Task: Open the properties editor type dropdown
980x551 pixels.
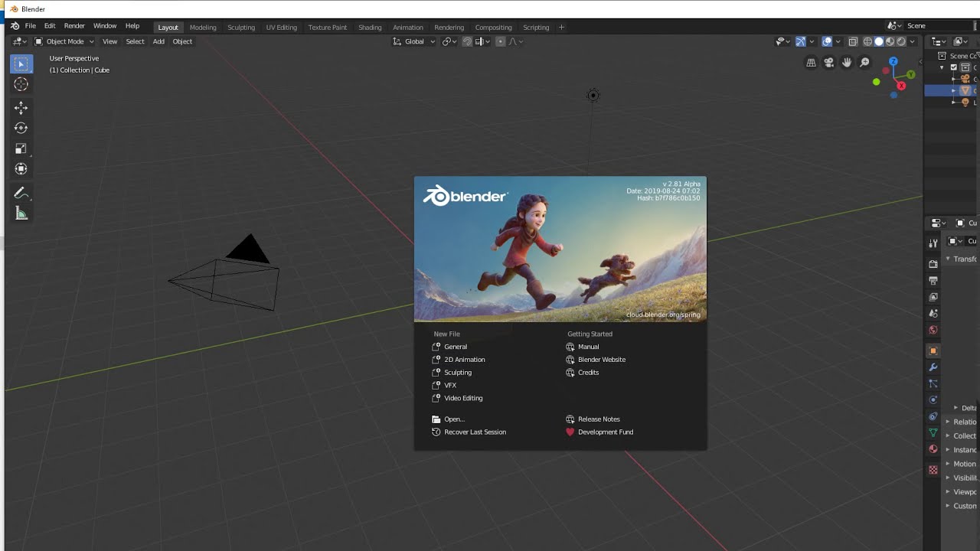Action: (x=939, y=223)
